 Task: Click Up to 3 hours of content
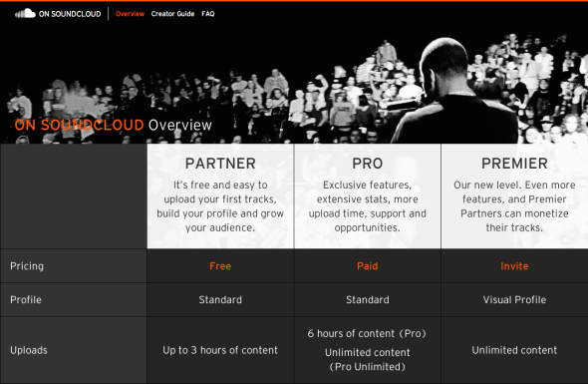tap(220, 350)
